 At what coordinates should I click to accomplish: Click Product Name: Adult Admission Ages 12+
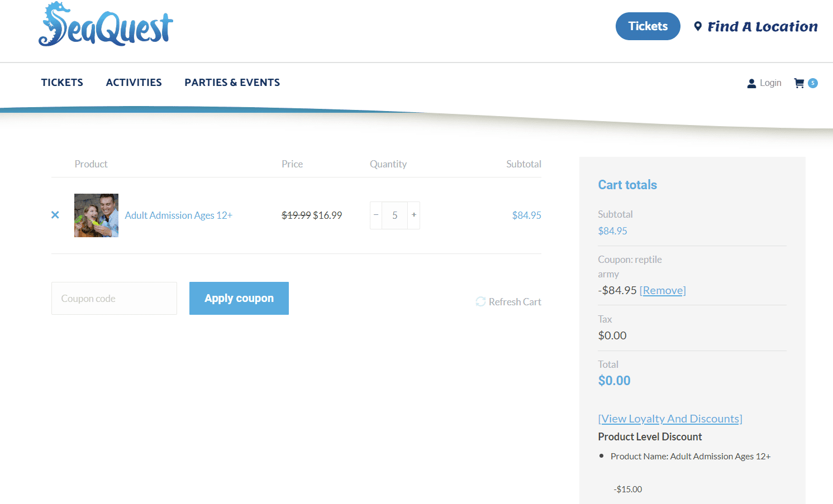691,457
